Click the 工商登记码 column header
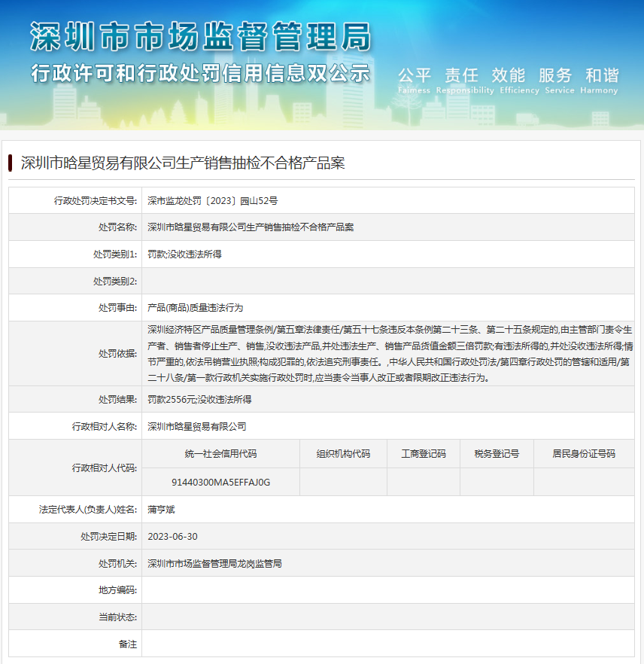 [422, 452]
